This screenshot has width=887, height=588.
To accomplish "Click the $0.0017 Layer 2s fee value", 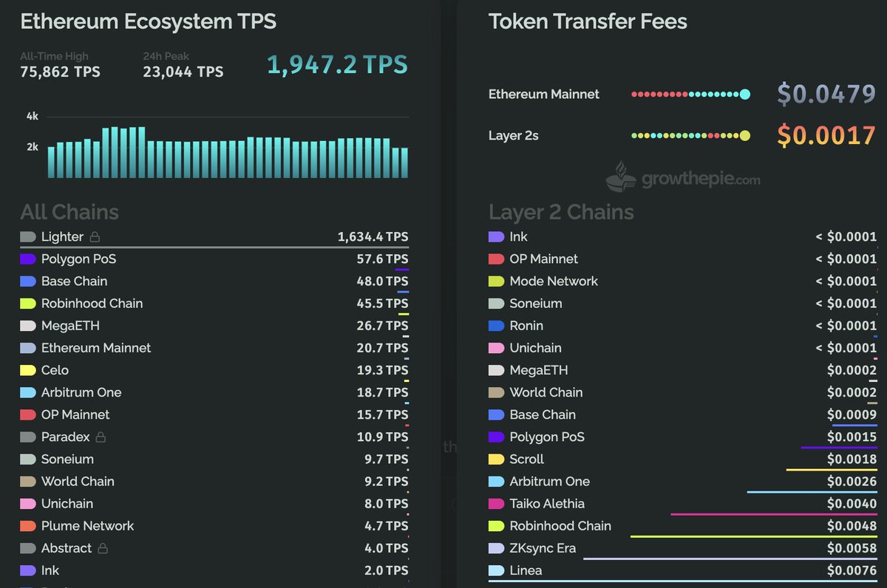I will click(826, 135).
